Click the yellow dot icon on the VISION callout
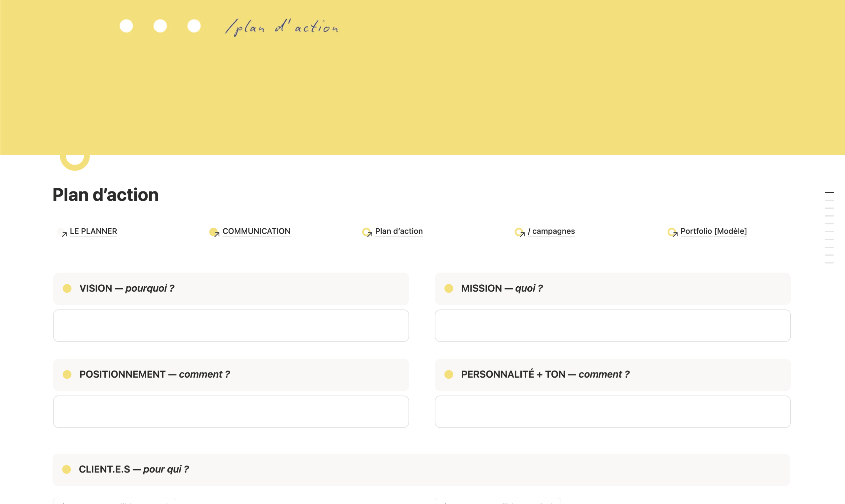This screenshot has width=845, height=504. [67, 288]
